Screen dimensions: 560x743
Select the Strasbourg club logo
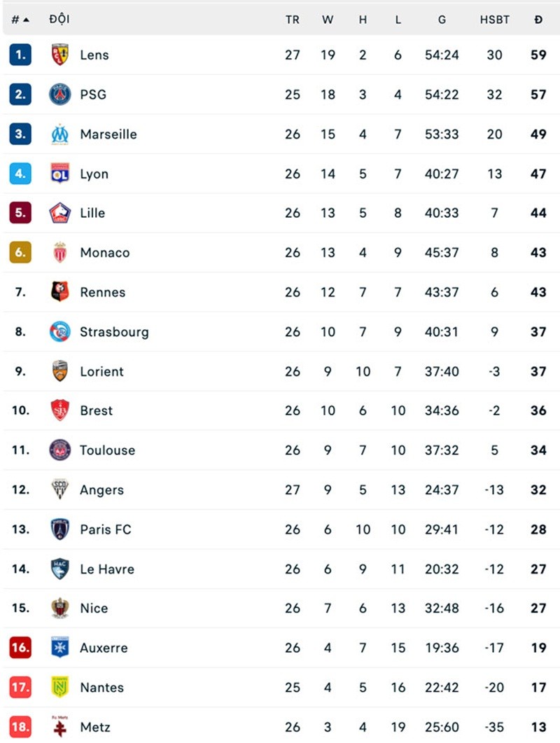(60, 332)
